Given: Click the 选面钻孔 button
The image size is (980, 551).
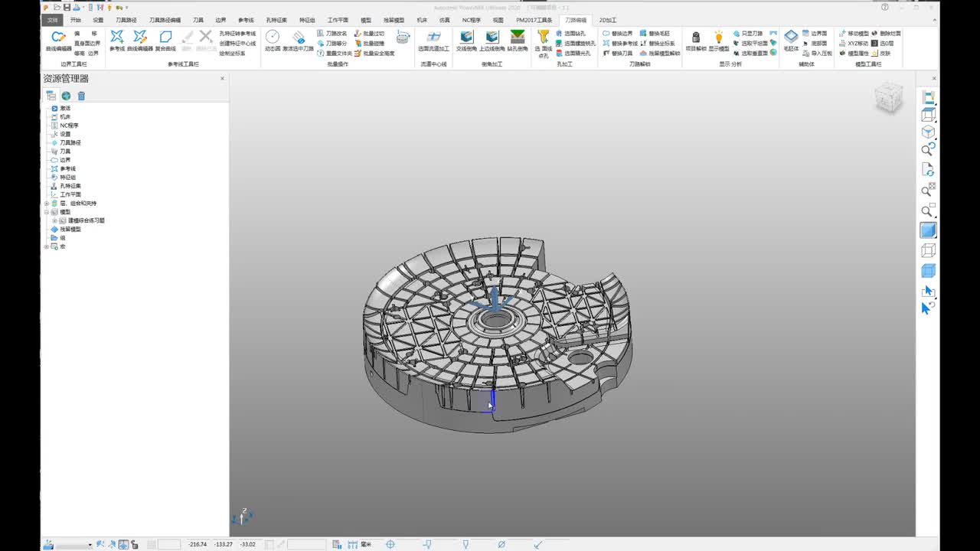Looking at the screenshot, I should pyautogui.click(x=570, y=34).
